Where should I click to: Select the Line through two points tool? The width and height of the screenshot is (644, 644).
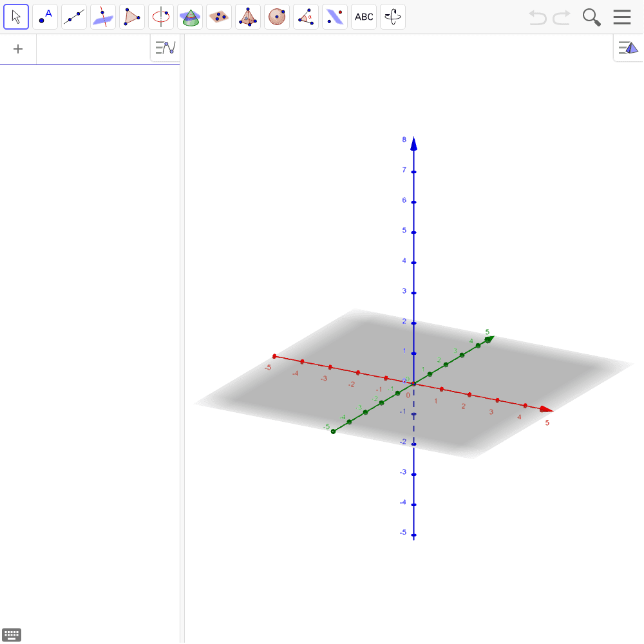[74, 17]
